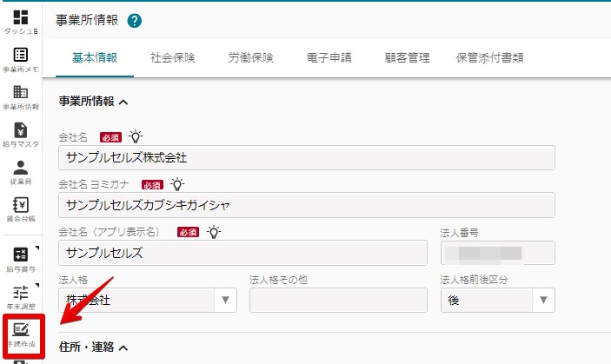Click the lightbulb hint beside 会社名 ヨミガナ
The width and height of the screenshot is (611, 364).
click(177, 184)
